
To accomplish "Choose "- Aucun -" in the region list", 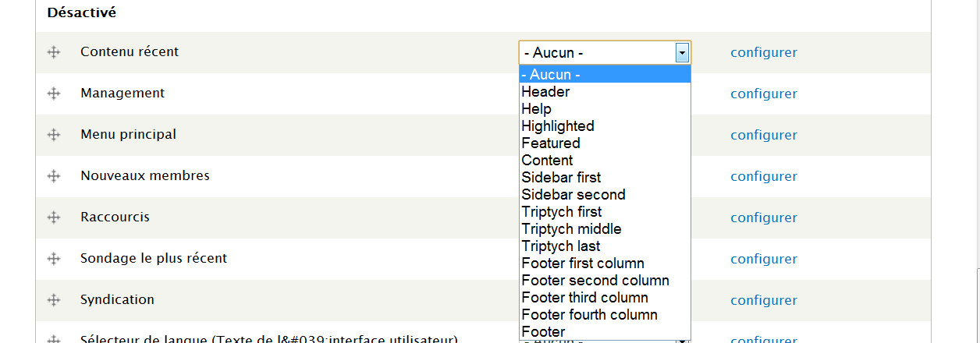I will [x=551, y=75].
